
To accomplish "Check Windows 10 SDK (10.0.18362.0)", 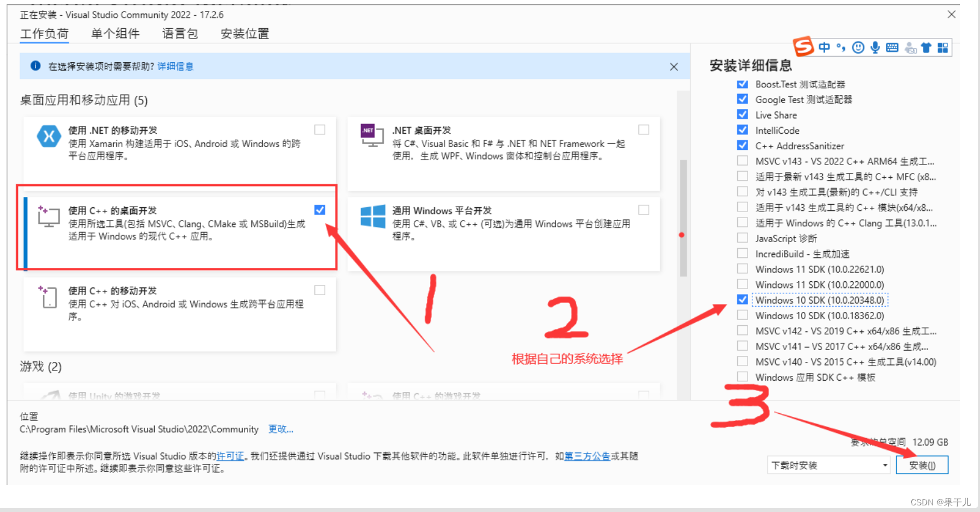I will coord(743,315).
